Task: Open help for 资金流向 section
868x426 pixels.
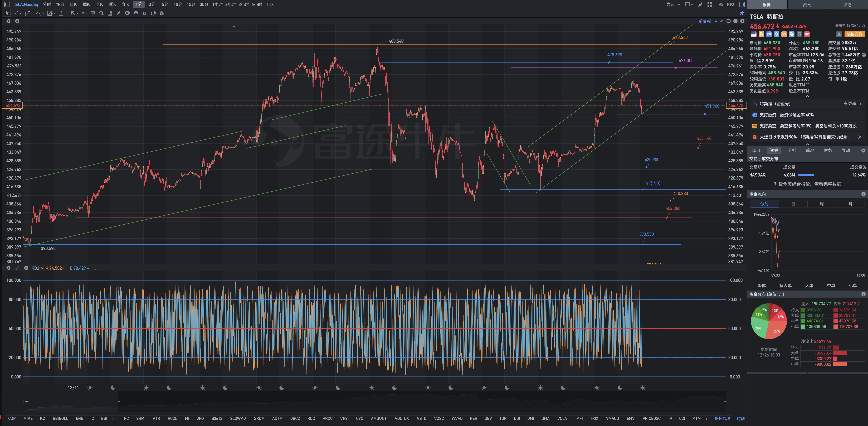Action: pyautogui.click(x=863, y=194)
